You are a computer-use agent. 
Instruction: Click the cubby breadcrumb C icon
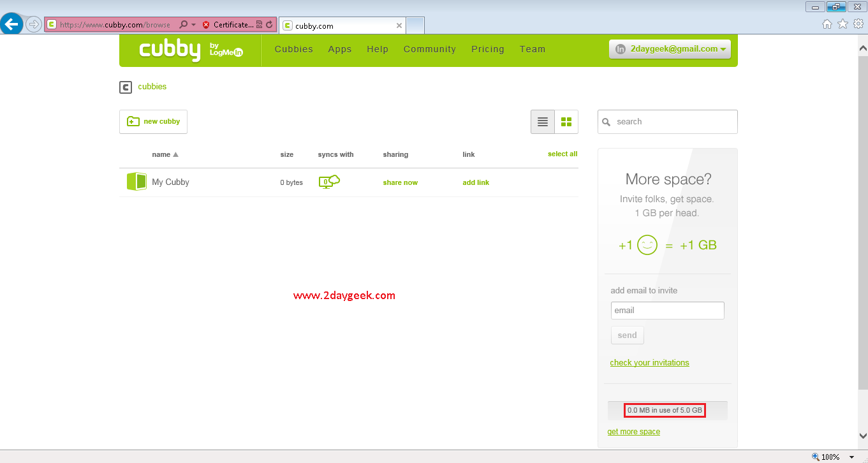(x=126, y=87)
